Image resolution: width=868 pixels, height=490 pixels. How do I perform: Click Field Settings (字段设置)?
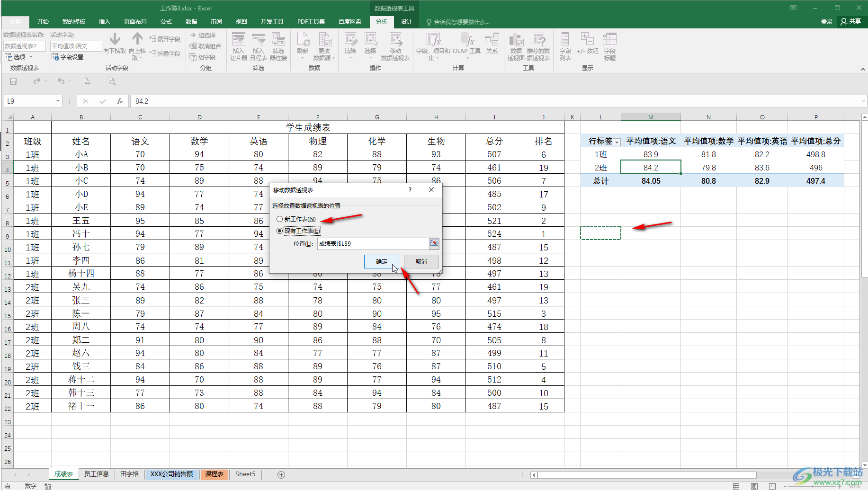(x=67, y=57)
